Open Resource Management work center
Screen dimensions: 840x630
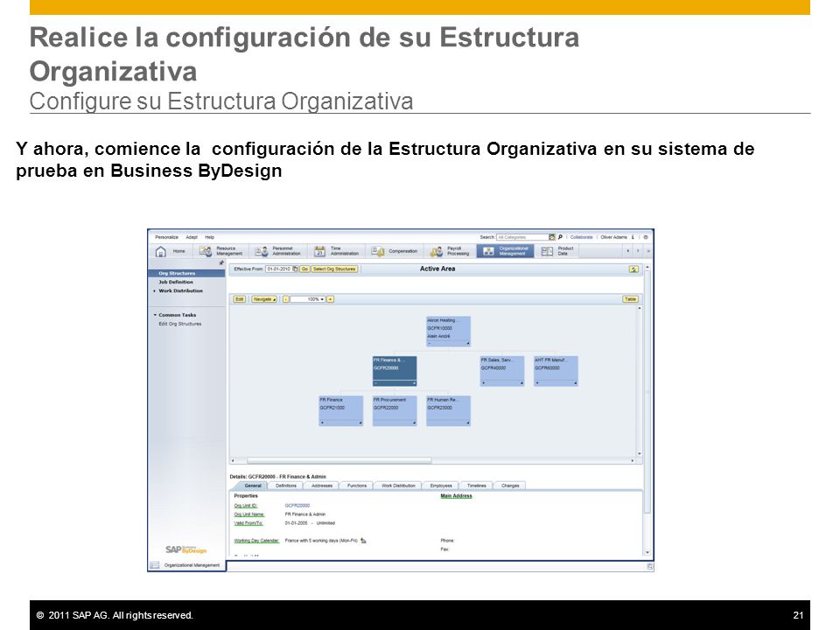[x=220, y=251]
